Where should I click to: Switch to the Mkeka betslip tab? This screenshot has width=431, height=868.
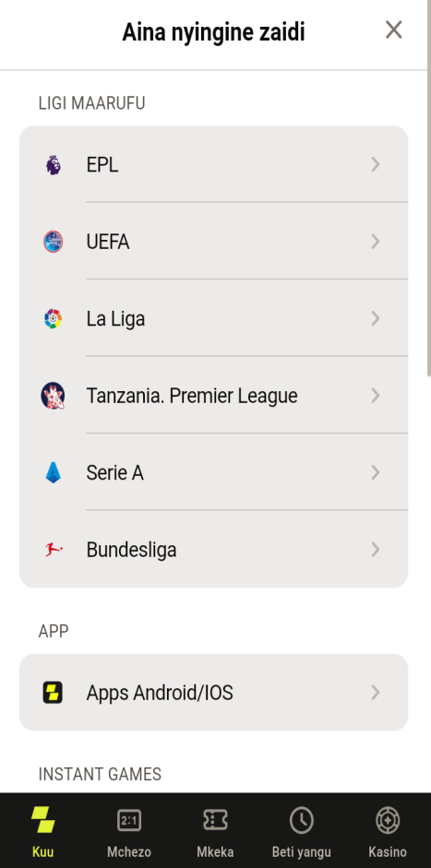pos(215,831)
